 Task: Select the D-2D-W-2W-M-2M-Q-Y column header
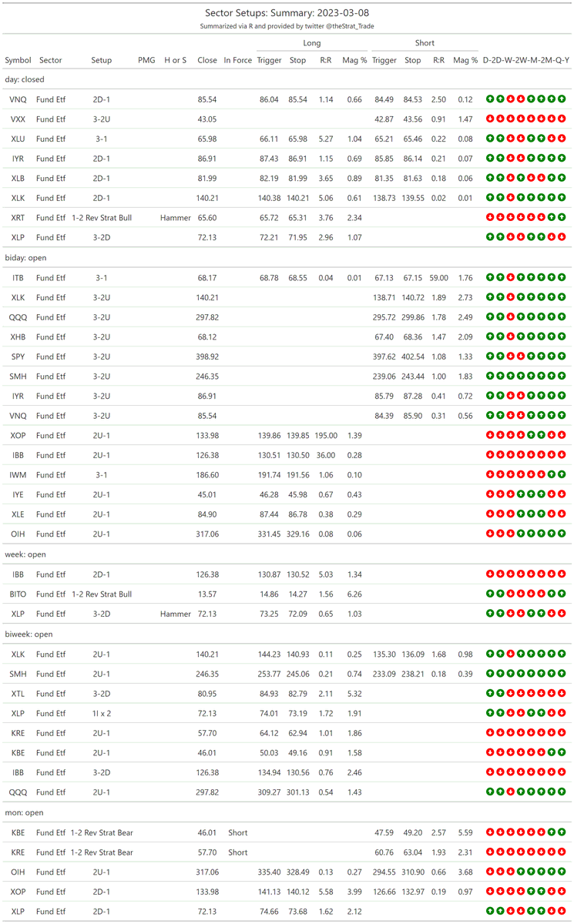click(x=526, y=60)
